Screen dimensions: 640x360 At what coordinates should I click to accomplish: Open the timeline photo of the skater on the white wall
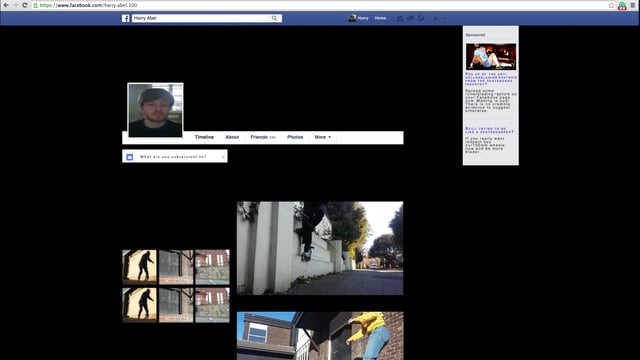320,248
